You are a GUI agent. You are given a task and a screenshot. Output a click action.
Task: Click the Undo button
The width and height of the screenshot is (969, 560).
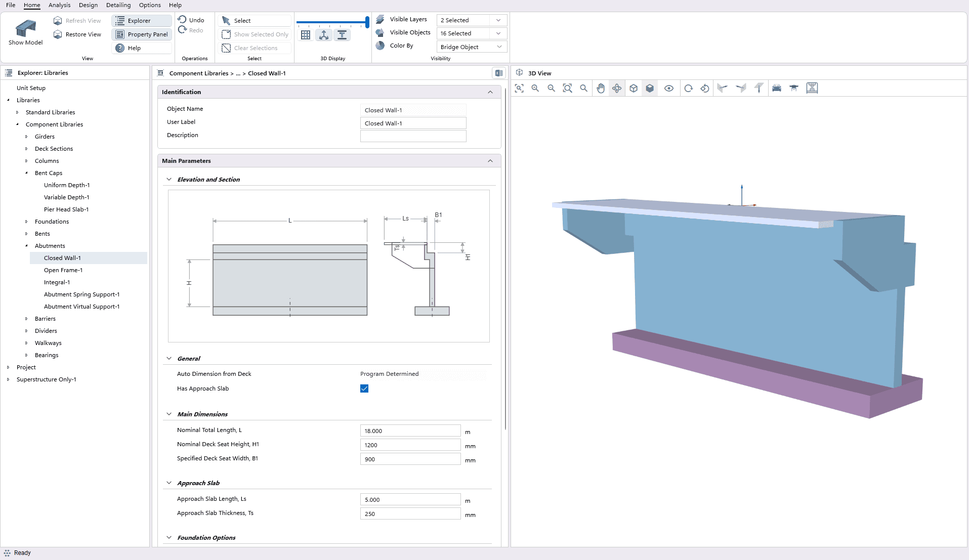[191, 20]
